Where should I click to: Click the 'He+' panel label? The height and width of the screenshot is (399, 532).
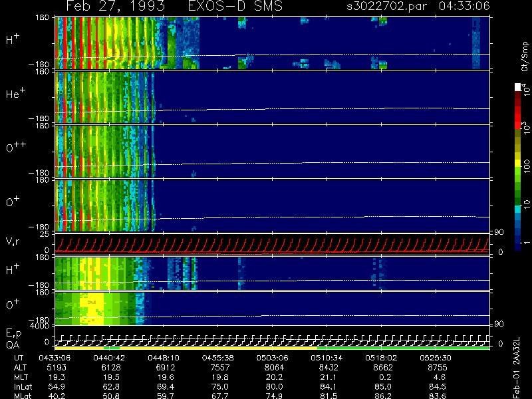[x=15, y=93]
